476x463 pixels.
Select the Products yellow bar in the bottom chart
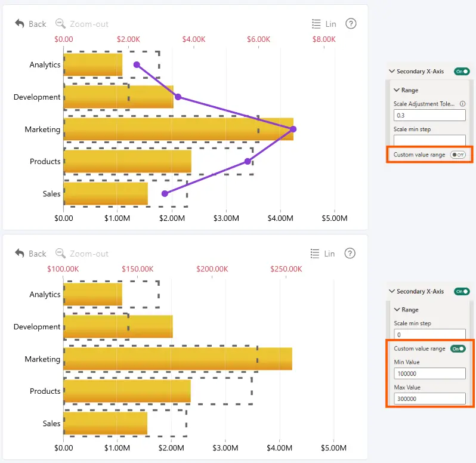pos(127,391)
